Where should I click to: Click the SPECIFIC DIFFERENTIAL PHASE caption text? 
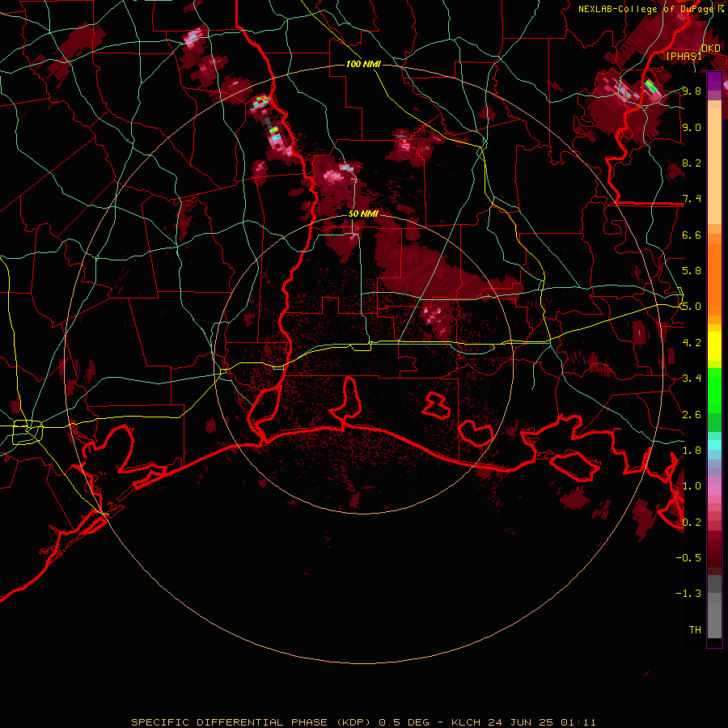click(x=231, y=722)
